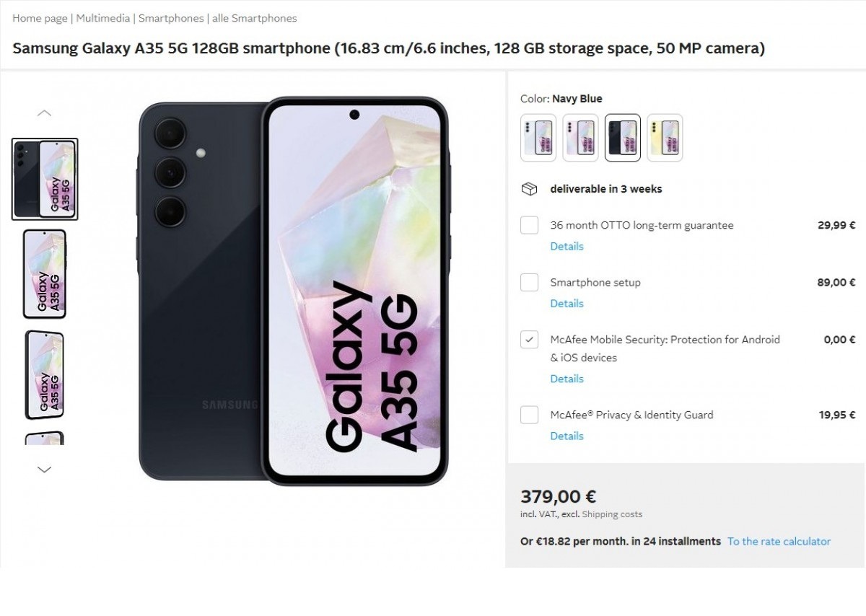Show next thumbnails with the down chevron

(44, 470)
